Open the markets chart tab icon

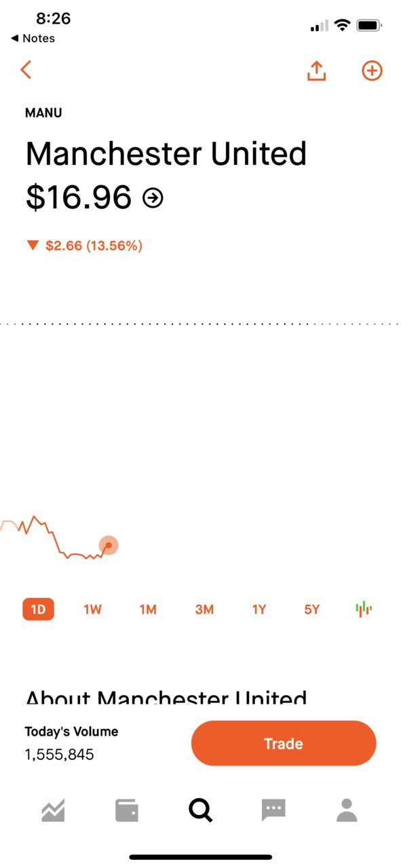tap(53, 810)
